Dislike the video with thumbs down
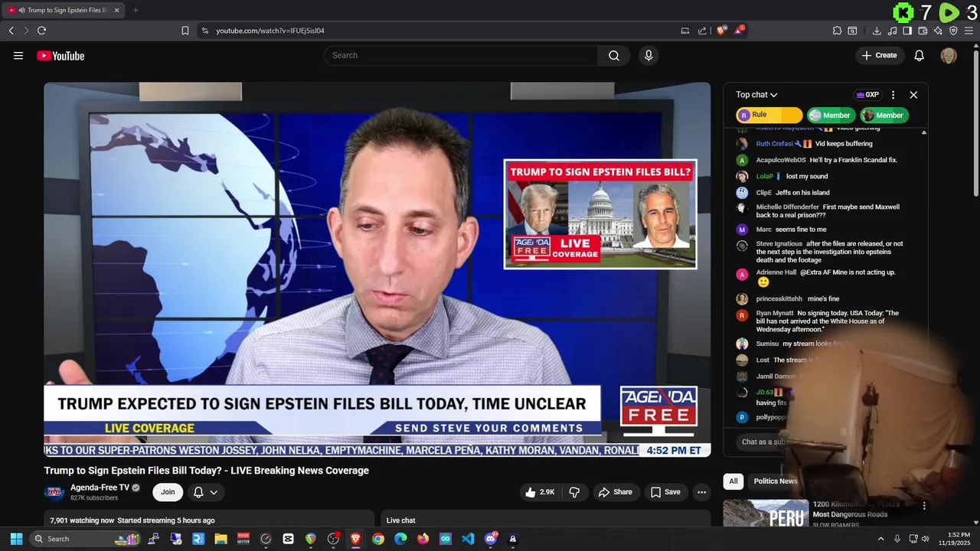This screenshot has height=551, width=980. click(574, 492)
